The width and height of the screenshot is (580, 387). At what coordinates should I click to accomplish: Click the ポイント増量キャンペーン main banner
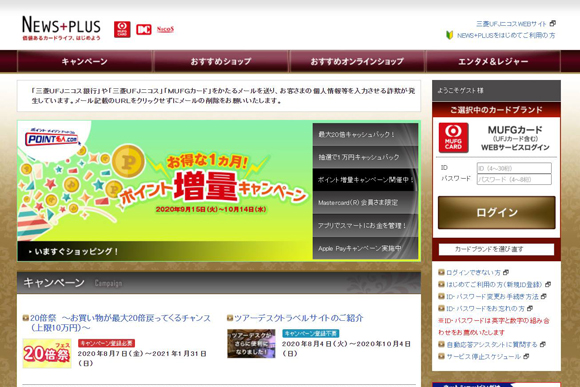click(x=165, y=181)
